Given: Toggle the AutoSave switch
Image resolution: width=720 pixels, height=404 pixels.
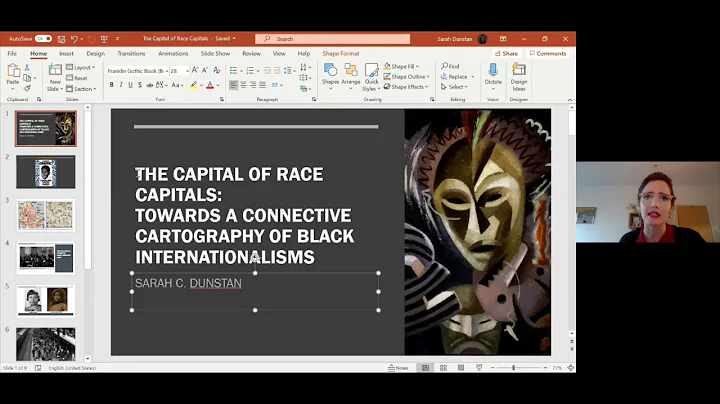Looking at the screenshot, I should point(43,39).
